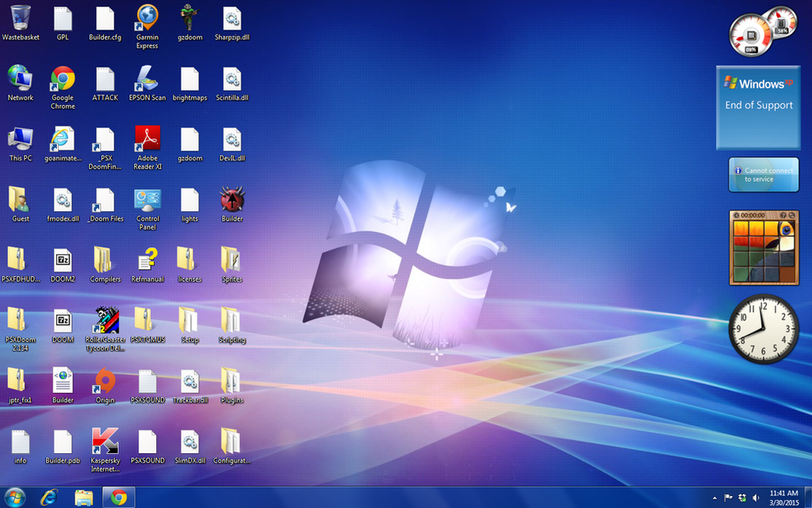Click the CPU meter gadget
812x508 pixels.
click(x=764, y=31)
